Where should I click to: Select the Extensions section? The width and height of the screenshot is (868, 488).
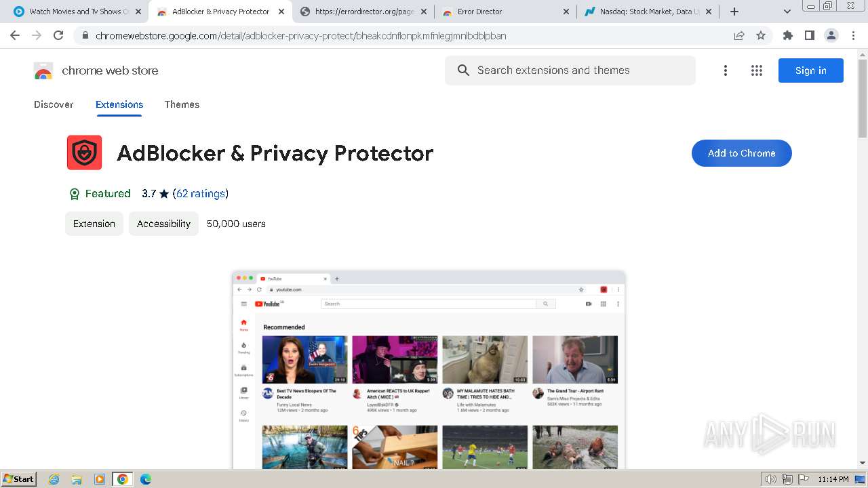coord(119,104)
